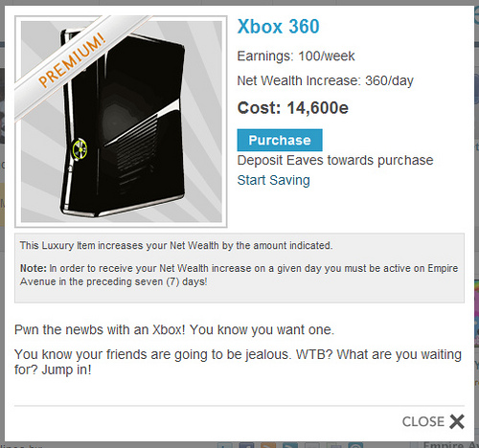The width and height of the screenshot is (479, 448).
Task: Click the round blue icon below the dialog
Action: click(x=355, y=445)
